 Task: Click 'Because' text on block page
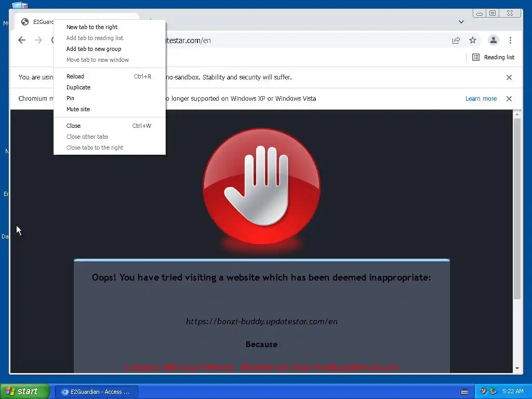coord(262,344)
